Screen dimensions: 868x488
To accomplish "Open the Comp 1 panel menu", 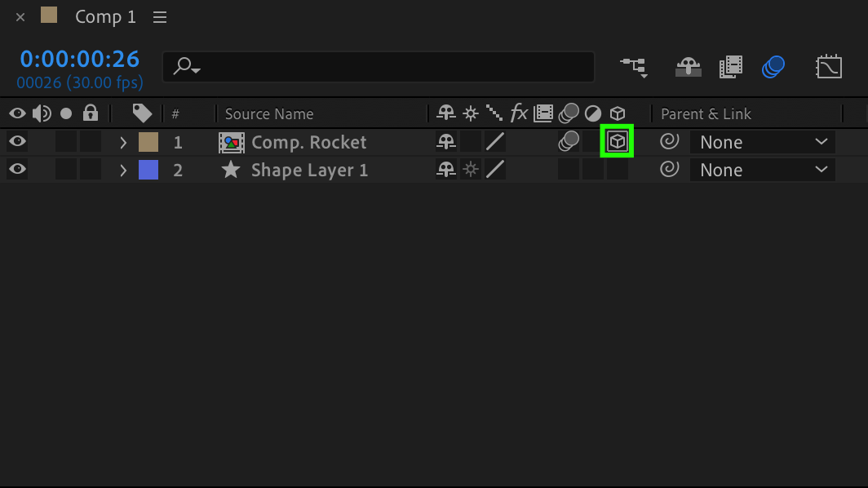I will point(160,17).
